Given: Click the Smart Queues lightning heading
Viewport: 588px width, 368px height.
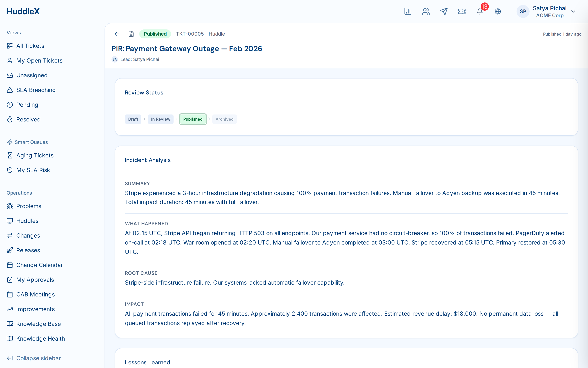Looking at the screenshot, I should [x=27, y=142].
